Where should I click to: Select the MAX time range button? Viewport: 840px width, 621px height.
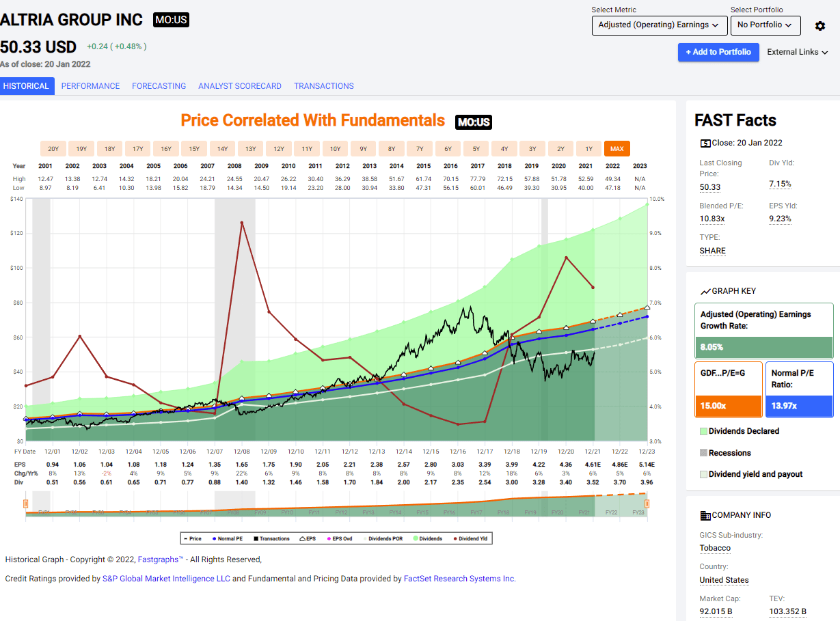(x=617, y=149)
